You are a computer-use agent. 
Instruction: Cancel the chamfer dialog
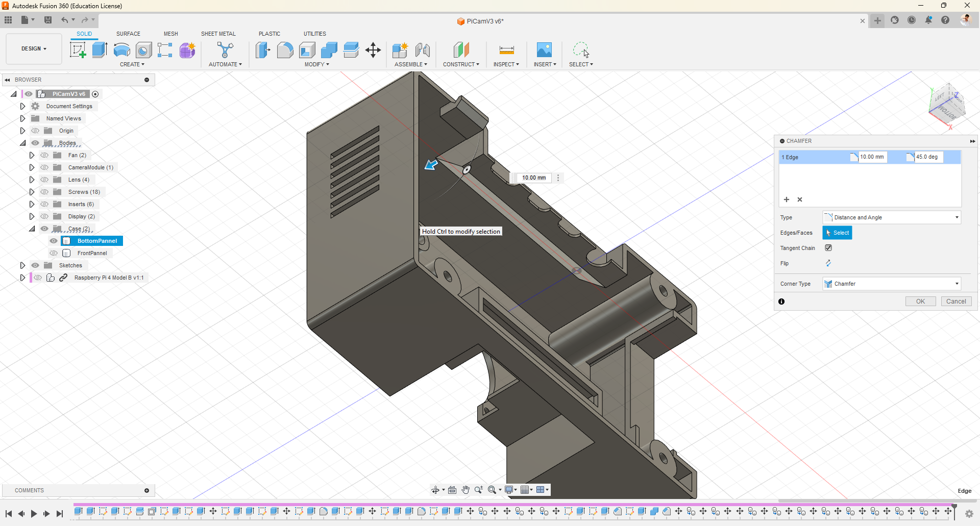click(x=956, y=302)
